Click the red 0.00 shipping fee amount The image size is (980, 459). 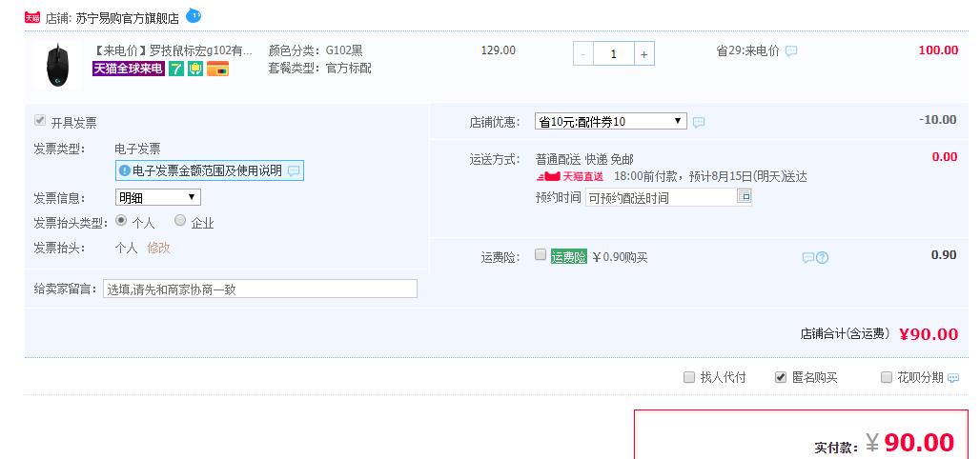tap(945, 157)
